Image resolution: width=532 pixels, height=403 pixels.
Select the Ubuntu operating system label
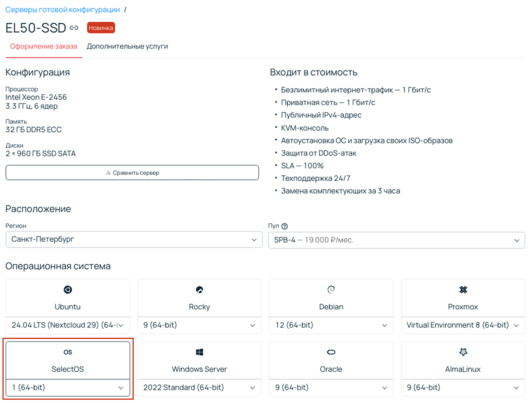(68, 307)
